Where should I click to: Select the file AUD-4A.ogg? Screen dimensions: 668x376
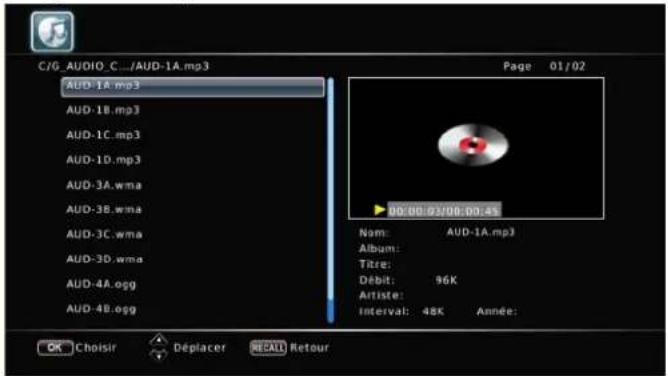click(101, 284)
